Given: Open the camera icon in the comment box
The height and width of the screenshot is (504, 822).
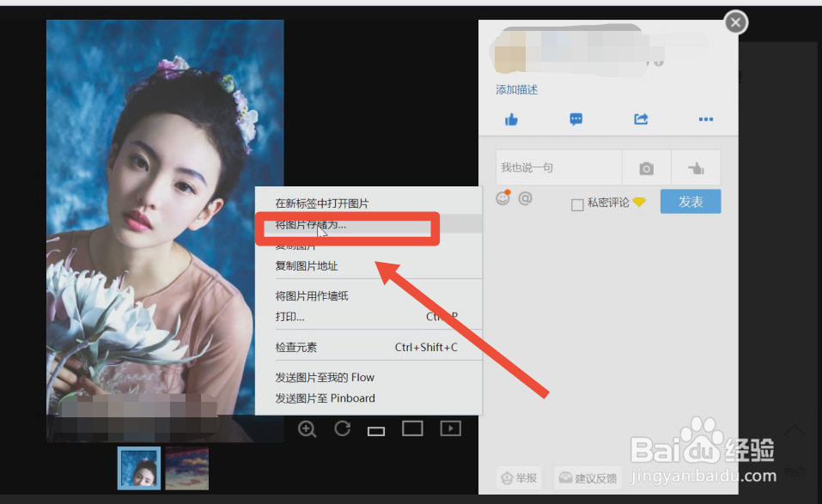Looking at the screenshot, I should (646, 167).
